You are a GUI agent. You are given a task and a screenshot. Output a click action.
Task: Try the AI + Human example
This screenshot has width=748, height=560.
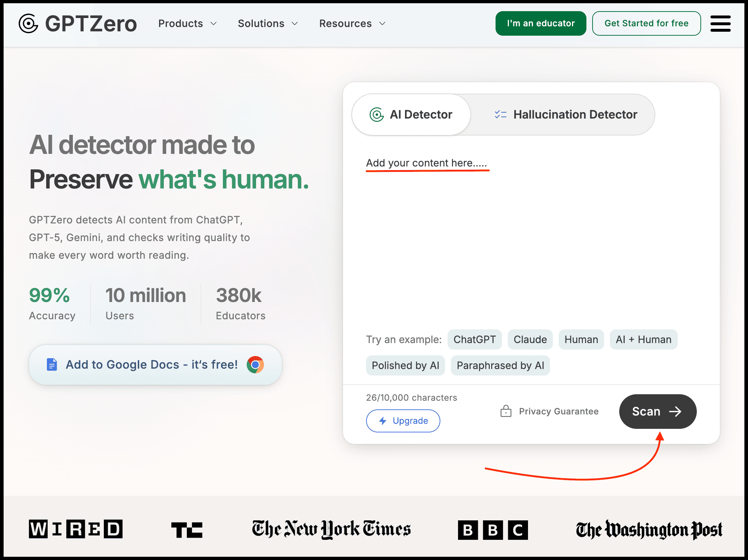(644, 339)
